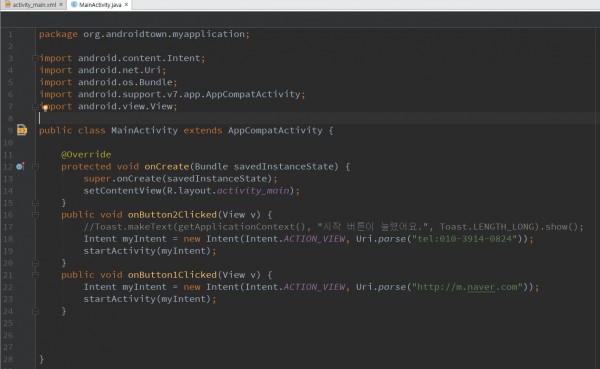Screen dimensions: 600x369
Task: Click android.os.Bundle import
Action: pyautogui.click(x=125, y=82)
